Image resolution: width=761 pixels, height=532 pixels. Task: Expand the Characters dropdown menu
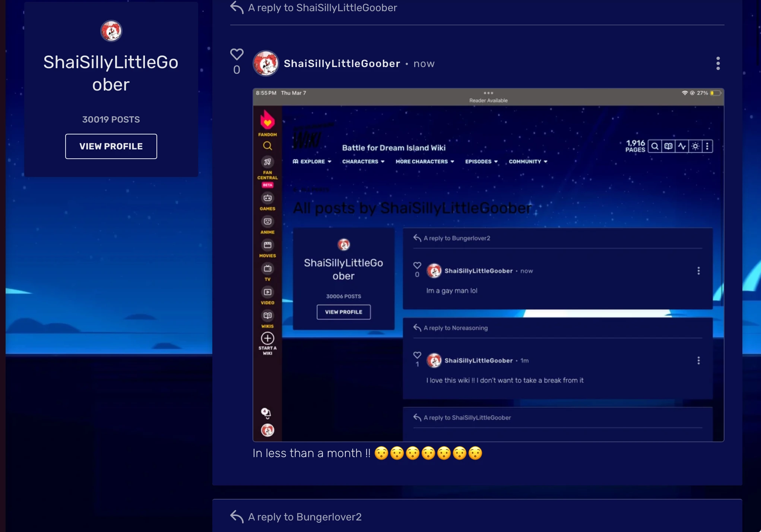[x=363, y=162]
